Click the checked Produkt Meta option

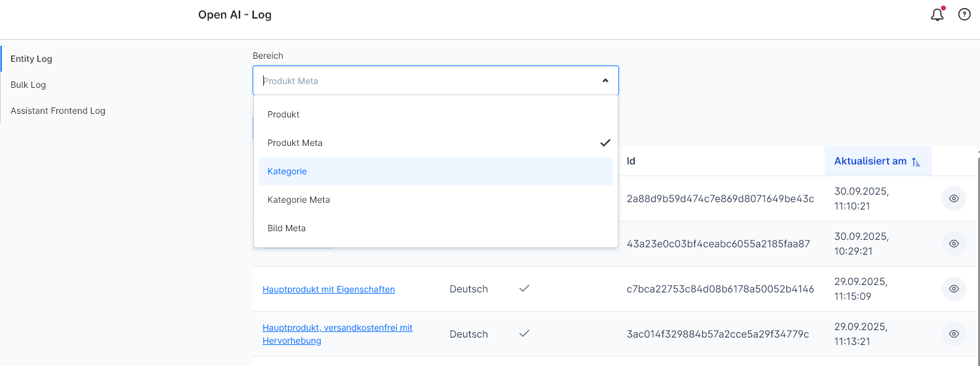[x=295, y=143]
